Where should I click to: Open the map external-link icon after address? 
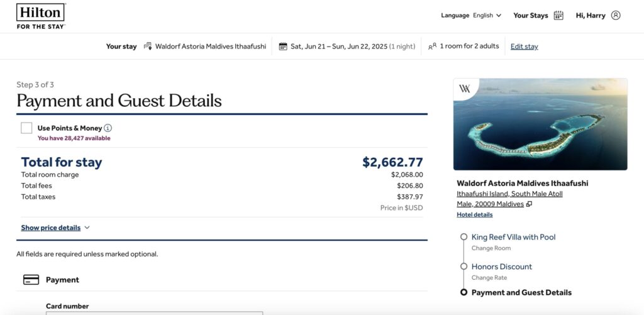tap(529, 204)
